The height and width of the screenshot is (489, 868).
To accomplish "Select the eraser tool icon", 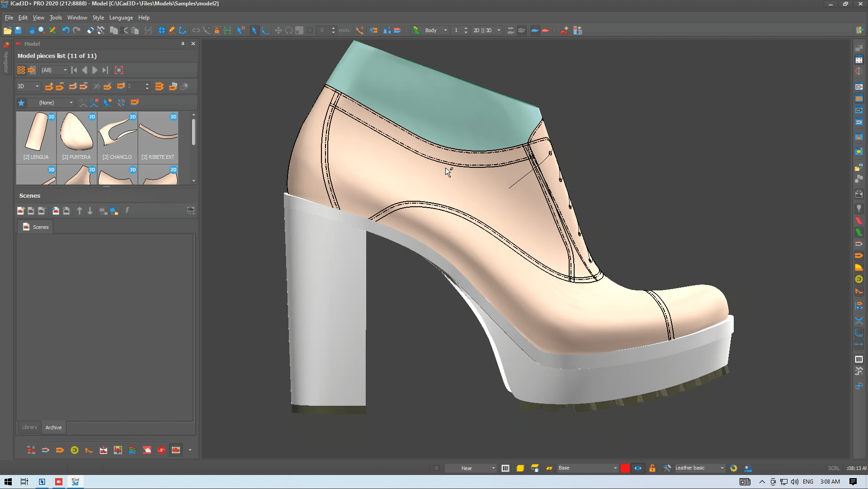I will pyautogui.click(x=90, y=30).
